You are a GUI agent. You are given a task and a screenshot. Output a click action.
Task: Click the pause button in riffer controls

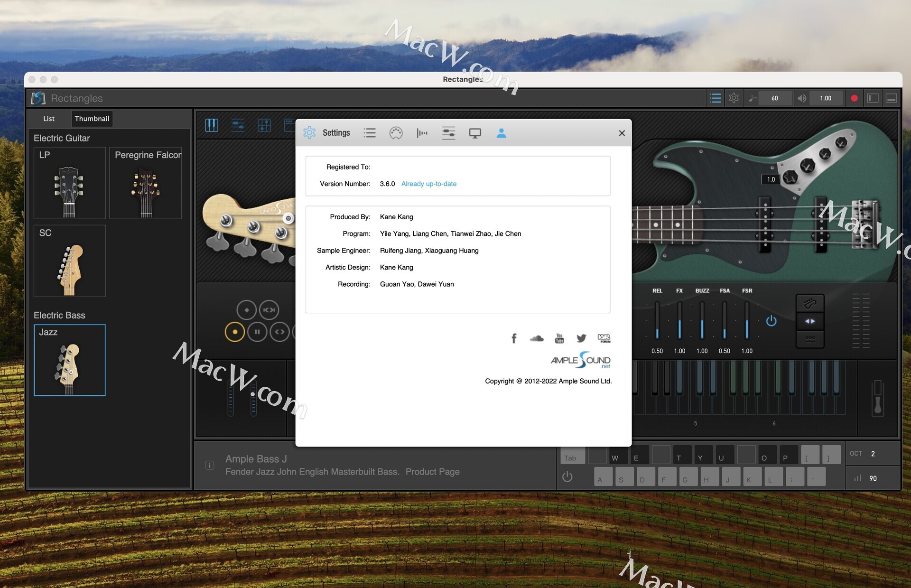[x=257, y=332]
